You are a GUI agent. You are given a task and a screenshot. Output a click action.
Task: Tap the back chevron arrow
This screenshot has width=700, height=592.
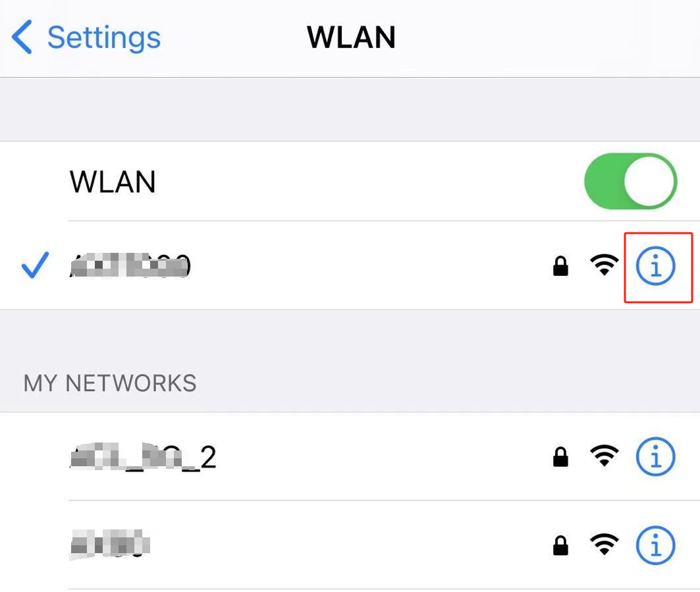22,37
